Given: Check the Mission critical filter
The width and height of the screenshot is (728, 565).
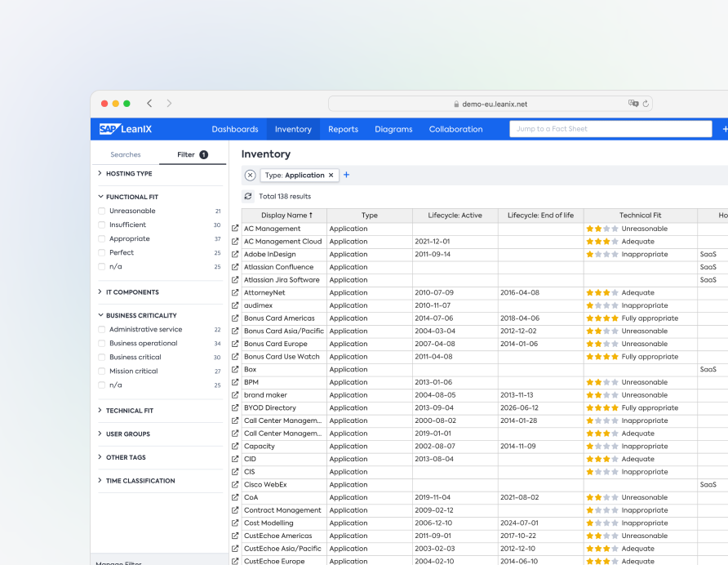Looking at the screenshot, I should click(102, 371).
